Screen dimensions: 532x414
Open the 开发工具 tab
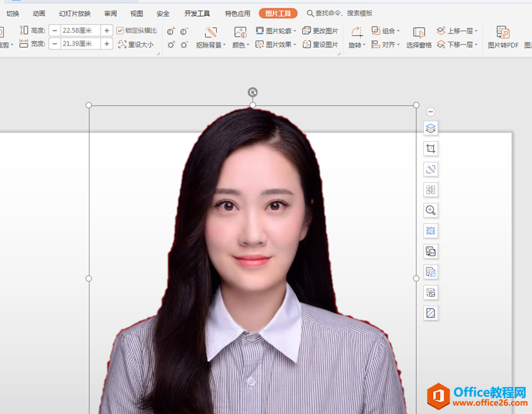click(197, 14)
